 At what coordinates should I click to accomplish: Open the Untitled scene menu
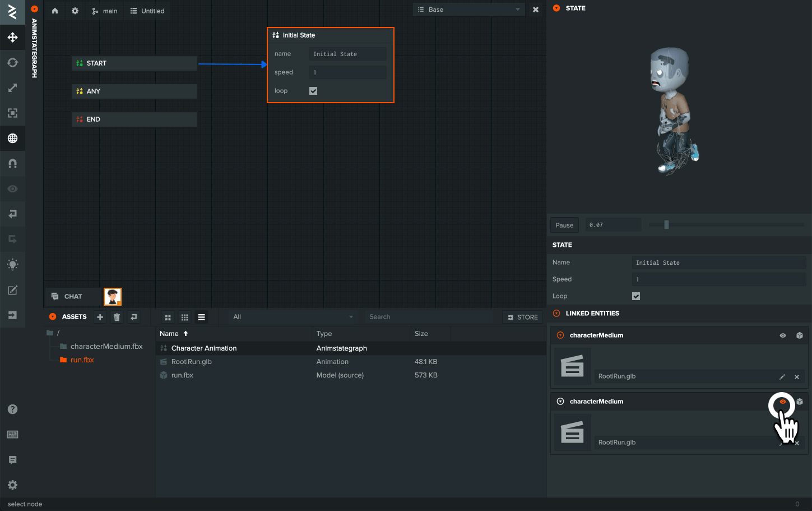click(147, 11)
